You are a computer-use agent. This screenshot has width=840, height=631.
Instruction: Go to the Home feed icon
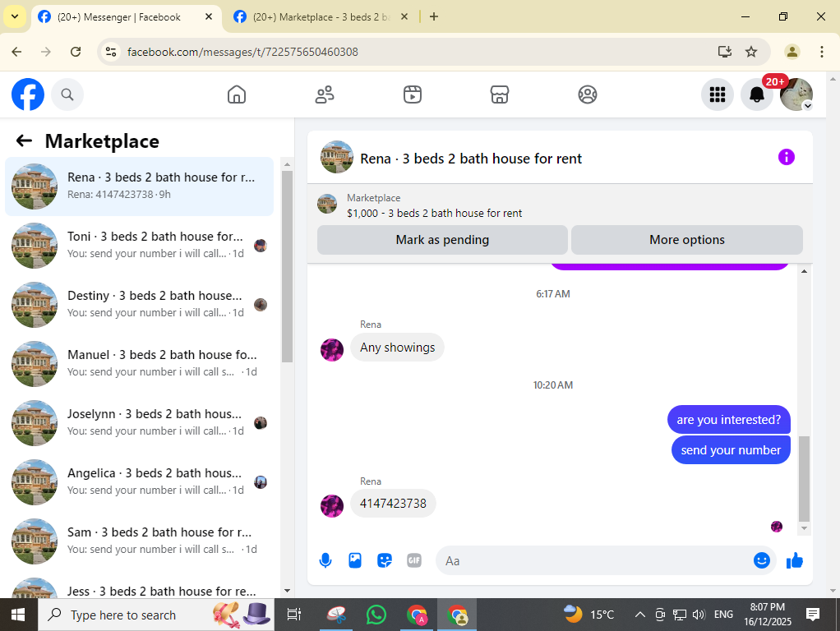tap(236, 94)
